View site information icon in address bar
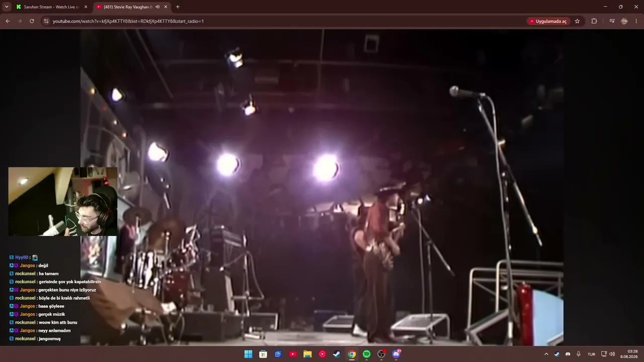 pyautogui.click(x=46, y=21)
